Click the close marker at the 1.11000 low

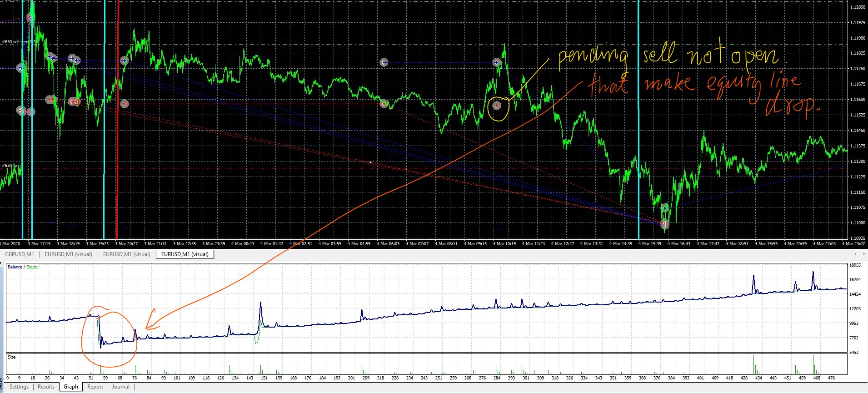tap(664, 223)
